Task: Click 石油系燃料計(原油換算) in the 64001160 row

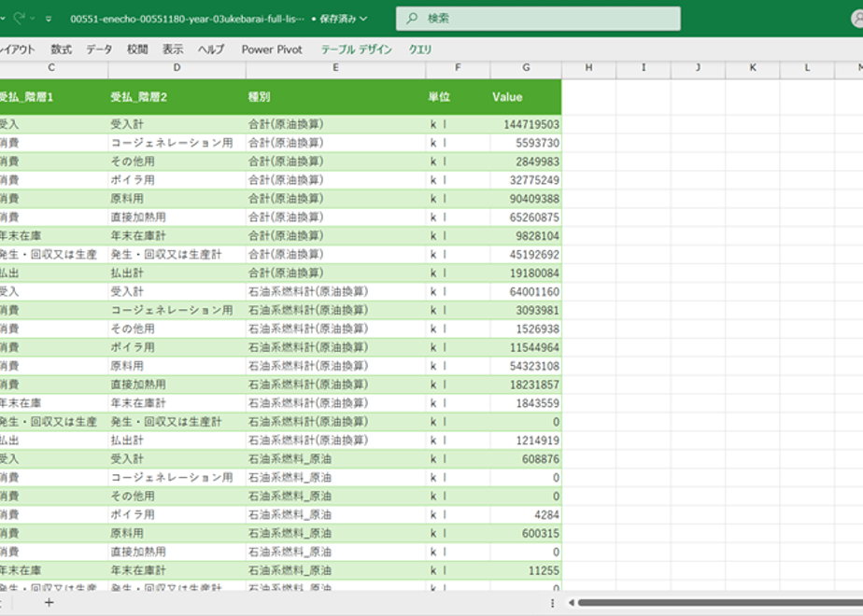Action: (x=308, y=291)
